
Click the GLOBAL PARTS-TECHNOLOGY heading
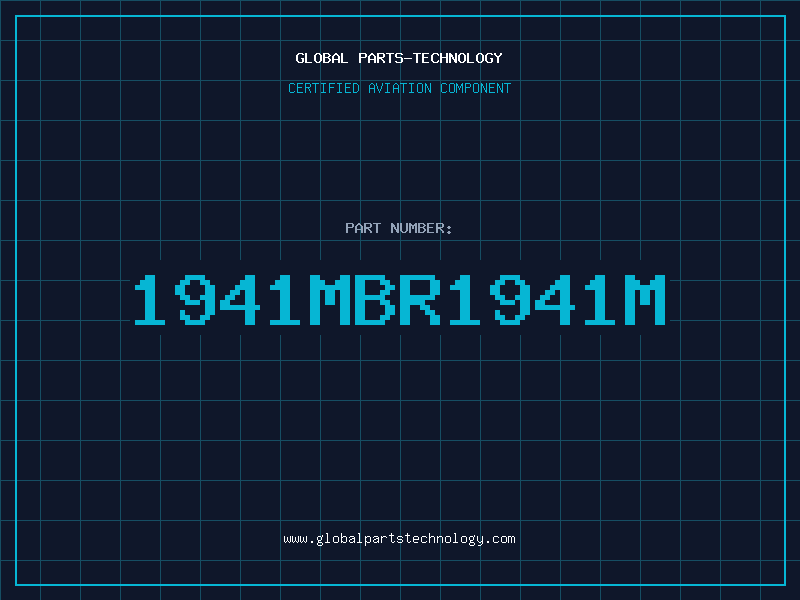[x=399, y=58]
